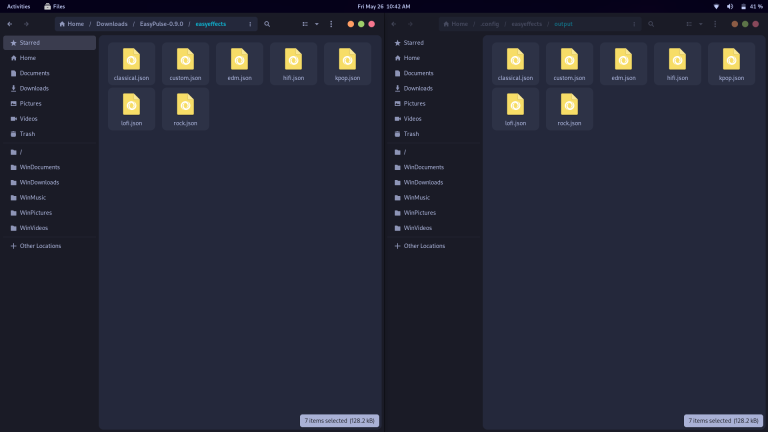Click lofi.json in the right output folder

pos(515,108)
